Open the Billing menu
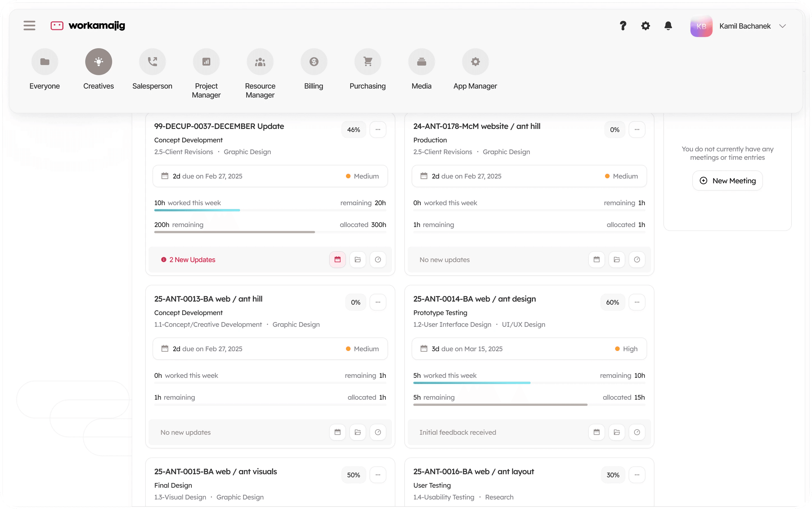The width and height of the screenshot is (812, 509). (x=314, y=69)
